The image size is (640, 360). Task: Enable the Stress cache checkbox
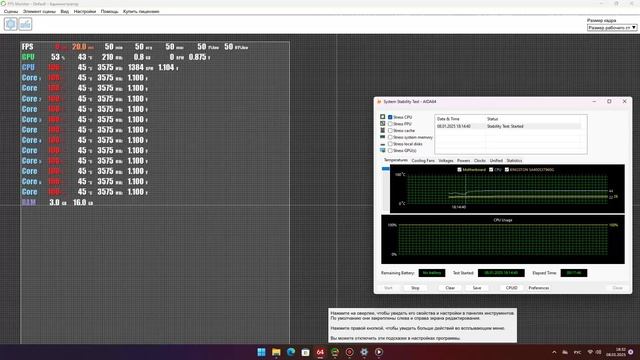coord(390,131)
